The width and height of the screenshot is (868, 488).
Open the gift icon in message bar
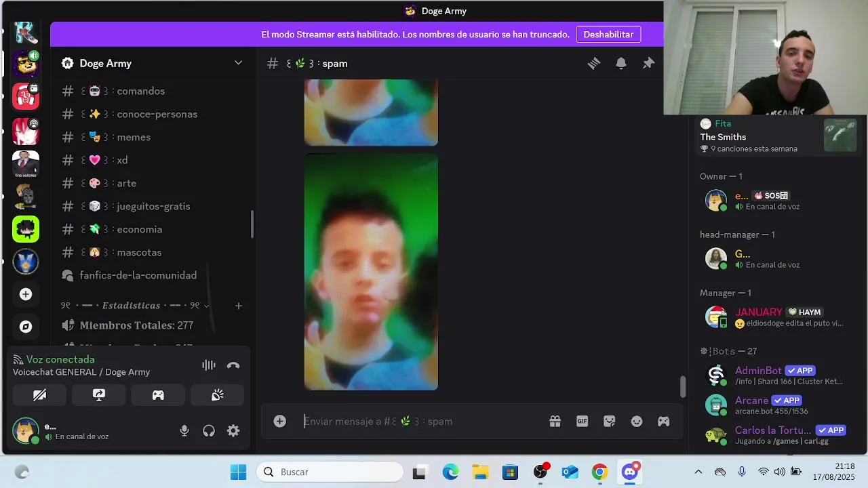tap(555, 422)
